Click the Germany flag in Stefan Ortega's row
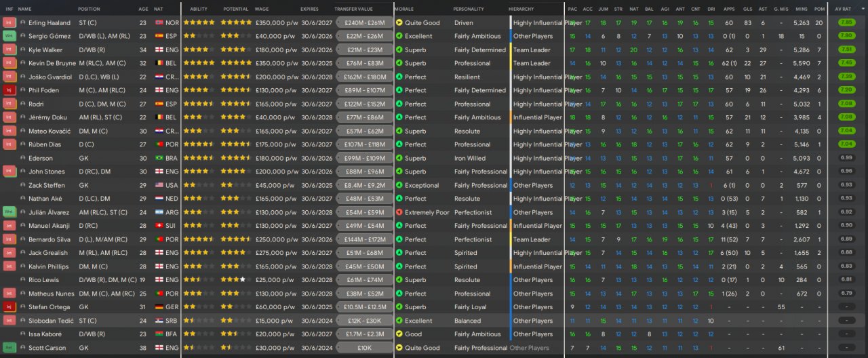Viewport: 868px width, 358px height. click(x=159, y=307)
